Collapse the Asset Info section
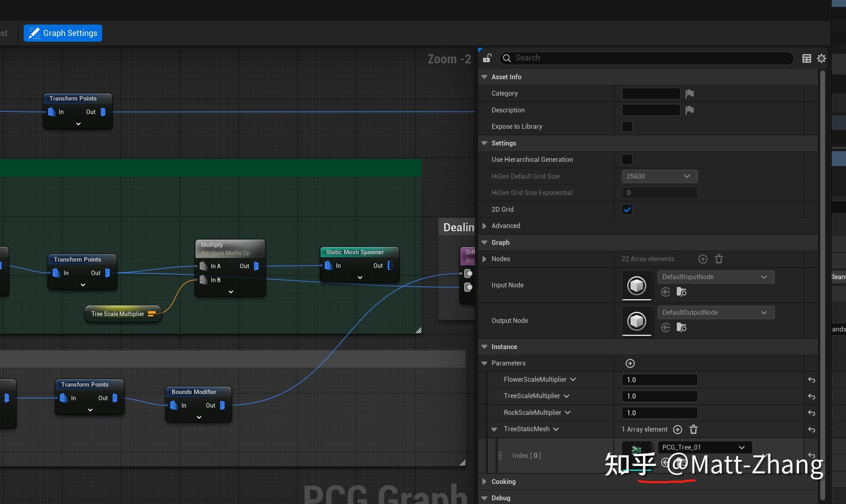This screenshot has width=846, height=504. 484,77
